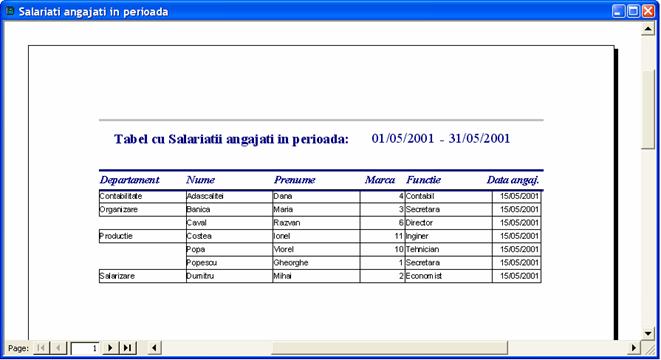The height and width of the screenshot is (360, 661).
Task: Click the horizontal scrollbar thumb
Action: coord(390,348)
